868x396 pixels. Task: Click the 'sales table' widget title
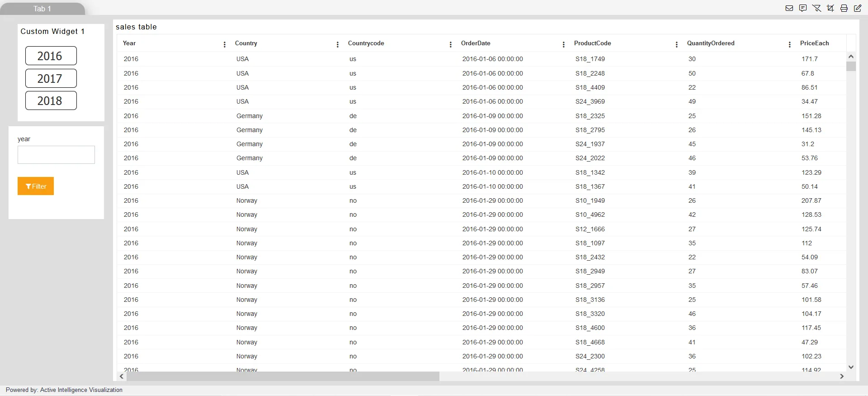click(136, 27)
